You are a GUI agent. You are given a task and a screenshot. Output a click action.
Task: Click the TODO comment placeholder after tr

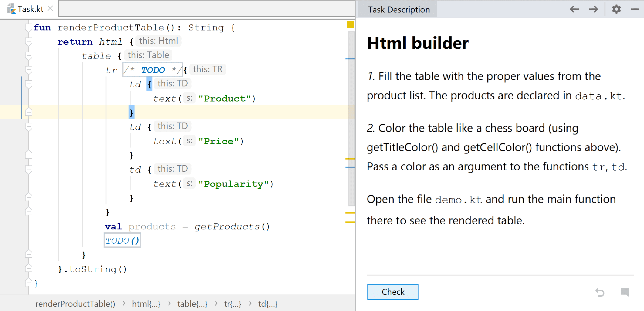153,70
